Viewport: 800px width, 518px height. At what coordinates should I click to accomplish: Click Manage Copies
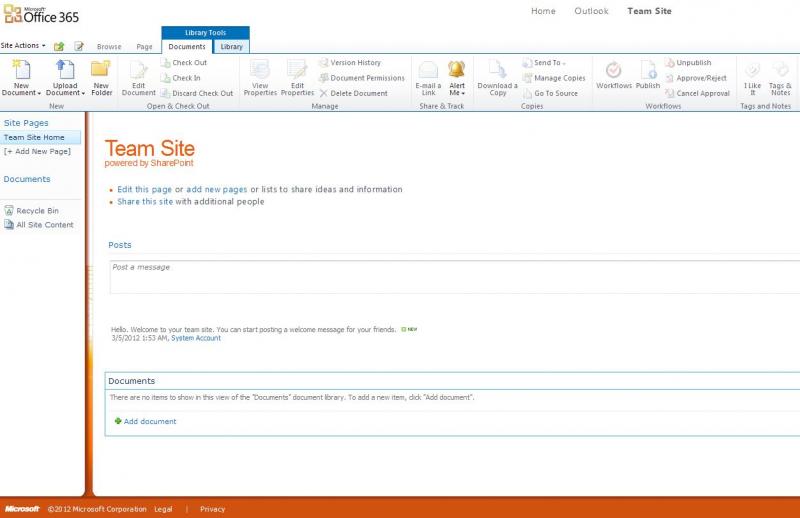(554, 78)
